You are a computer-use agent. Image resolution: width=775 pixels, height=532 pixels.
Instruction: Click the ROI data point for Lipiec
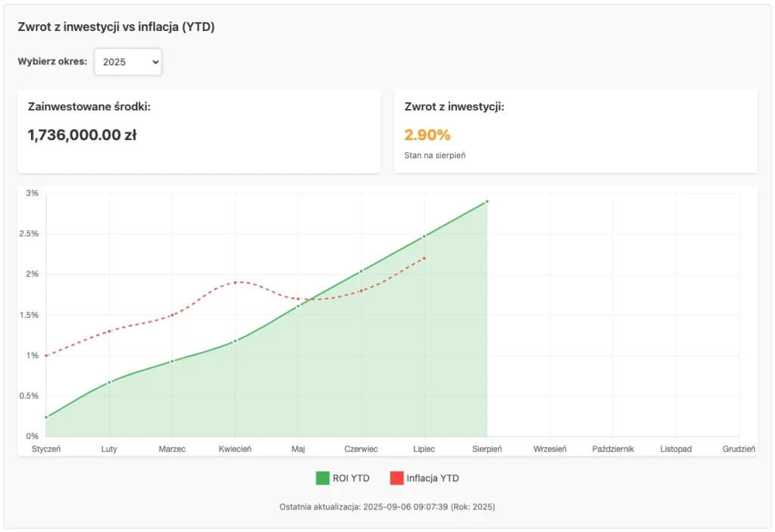tap(425, 236)
